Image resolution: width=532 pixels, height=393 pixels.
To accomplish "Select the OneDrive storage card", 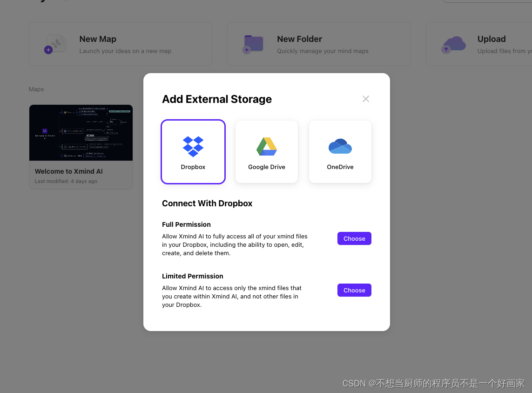I will click(x=340, y=152).
